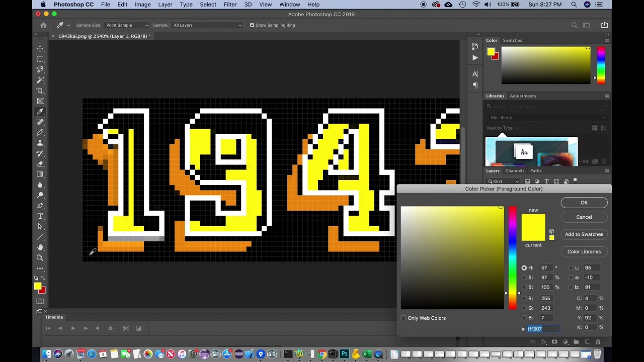The height and width of the screenshot is (362, 644).
Task: Select the Gradient tool
Action: click(40, 174)
